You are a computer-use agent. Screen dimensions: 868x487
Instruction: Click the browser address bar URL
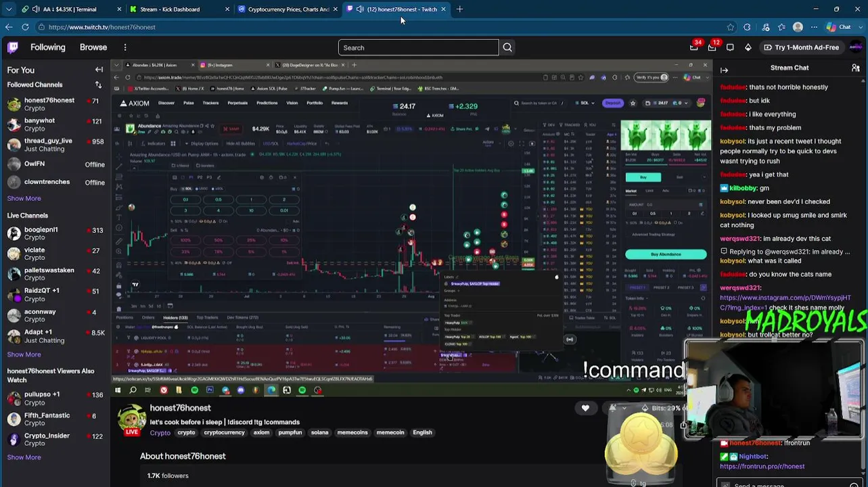(101, 27)
